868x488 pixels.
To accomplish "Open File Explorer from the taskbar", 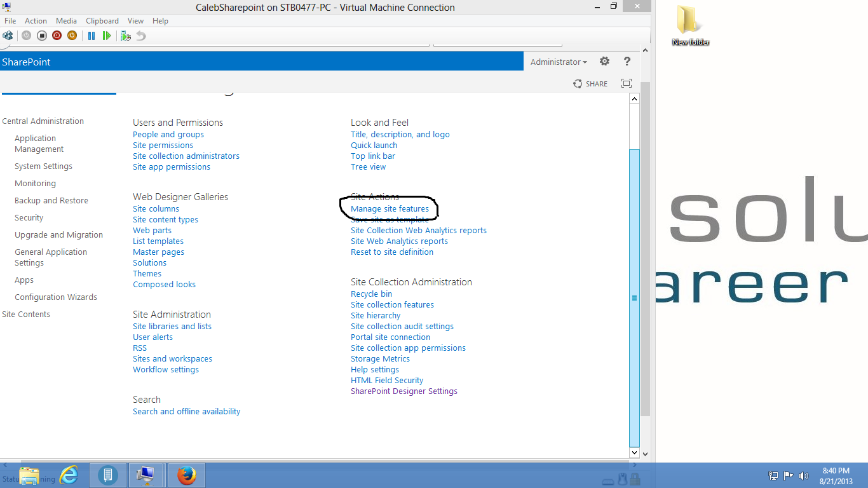I will (x=29, y=475).
